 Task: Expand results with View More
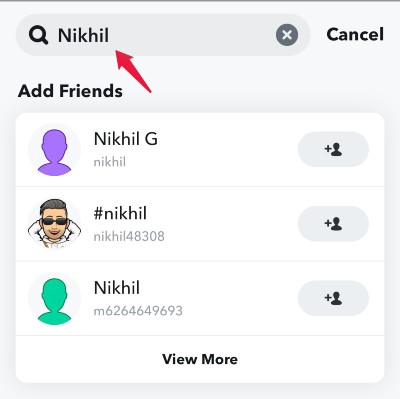tap(200, 359)
